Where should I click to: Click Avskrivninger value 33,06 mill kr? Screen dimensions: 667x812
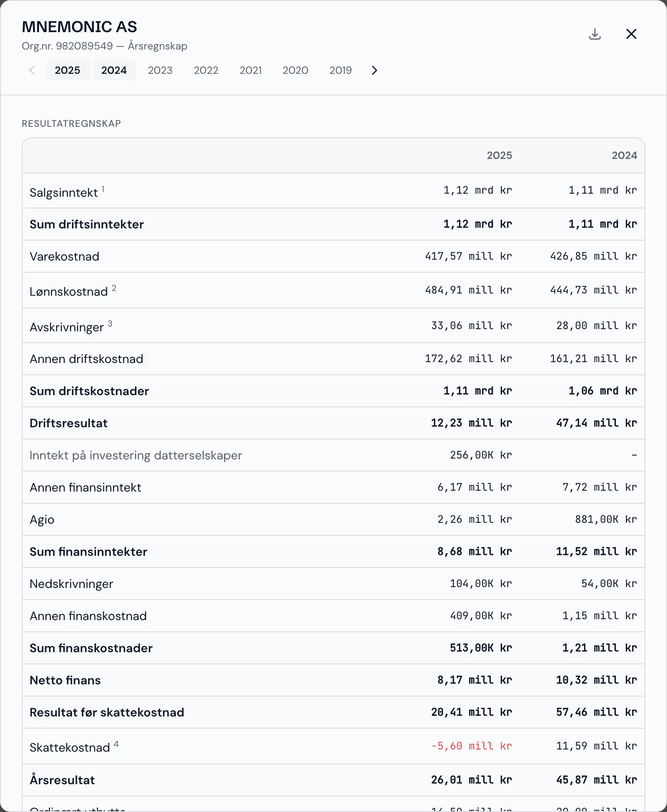coord(472,326)
